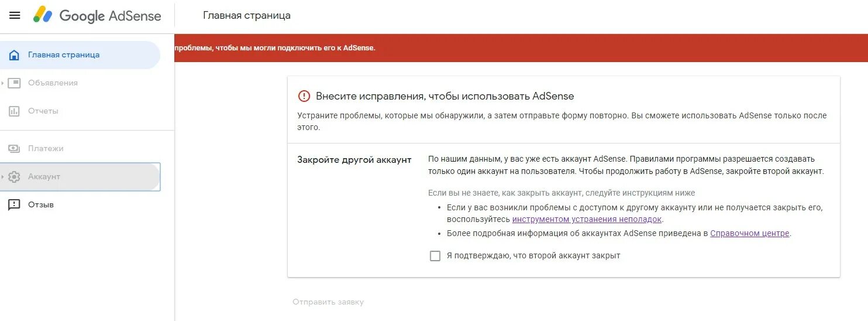Click the Google AdSense logo
Image resolution: width=868 pixels, height=321 pixels.
(97, 15)
